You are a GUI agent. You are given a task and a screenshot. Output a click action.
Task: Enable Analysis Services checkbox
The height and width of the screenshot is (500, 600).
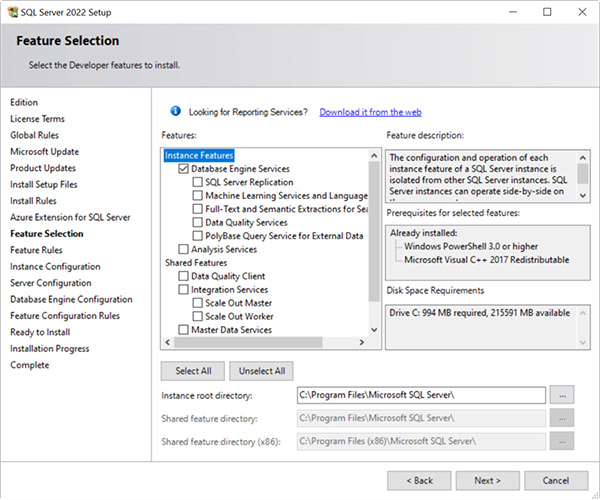(x=184, y=249)
